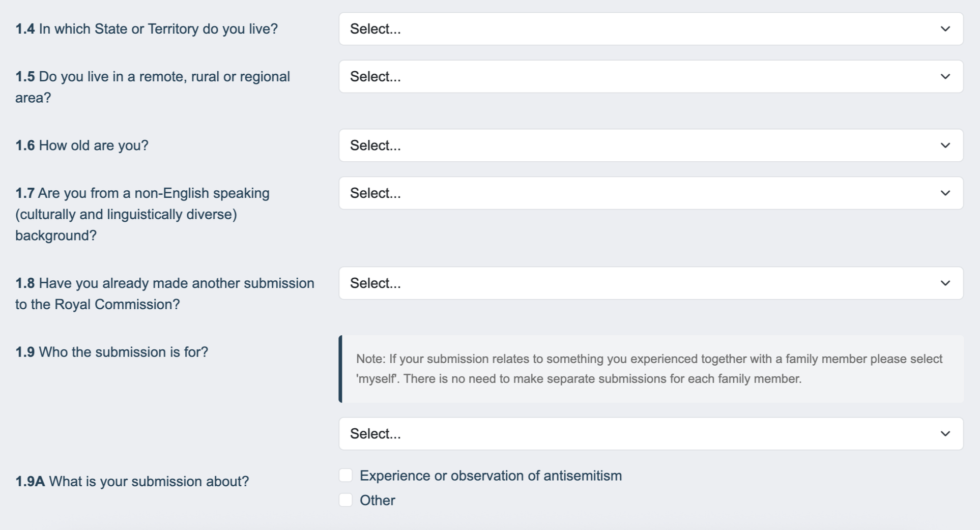Open the State or Territory select field

pyautogui.click(x=611, y=29)
